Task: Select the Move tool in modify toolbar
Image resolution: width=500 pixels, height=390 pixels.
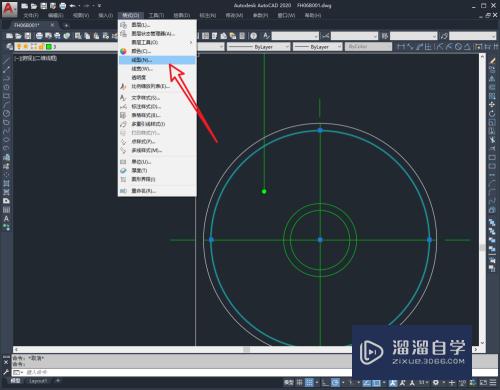Action: [492, 105]
